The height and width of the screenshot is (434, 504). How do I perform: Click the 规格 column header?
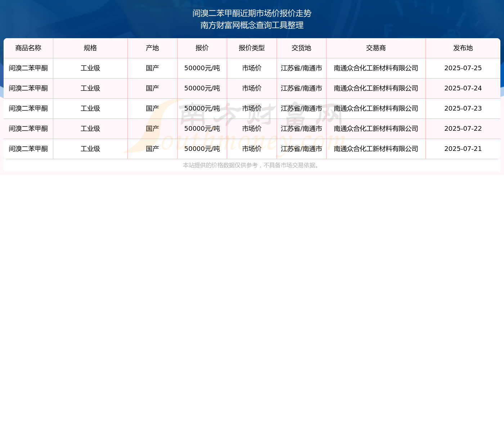pyautogui.click(x=90, y=48)
